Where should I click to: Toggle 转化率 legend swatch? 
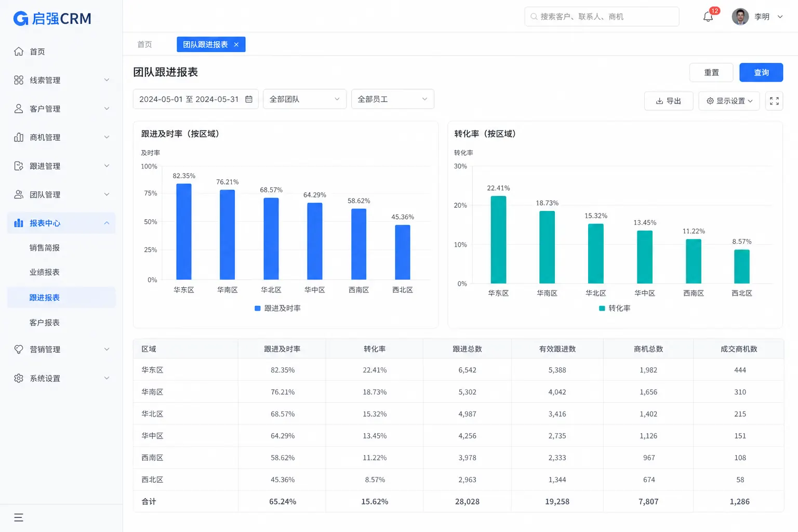pyautogui.click(x=602, y=309)
